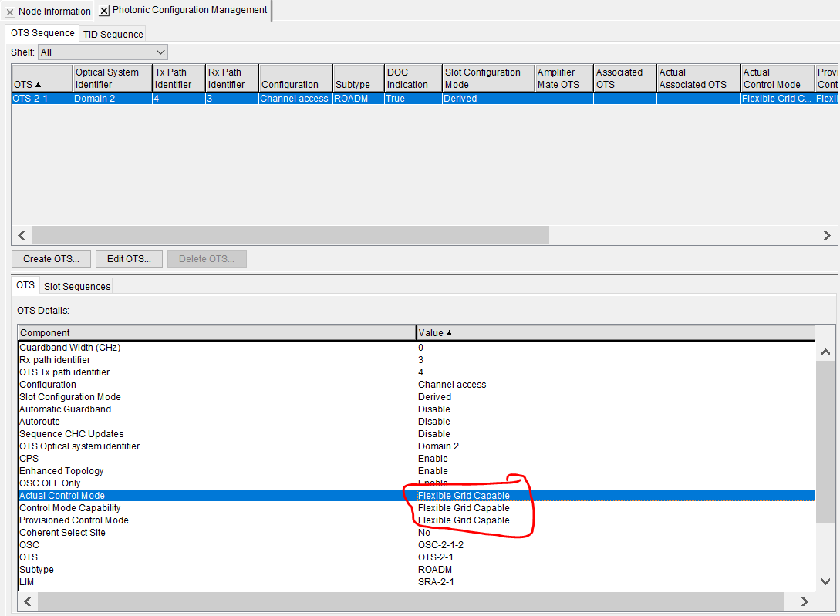
Task: Sort by DOC Indication column header
Action: click(x=413, y=78)
